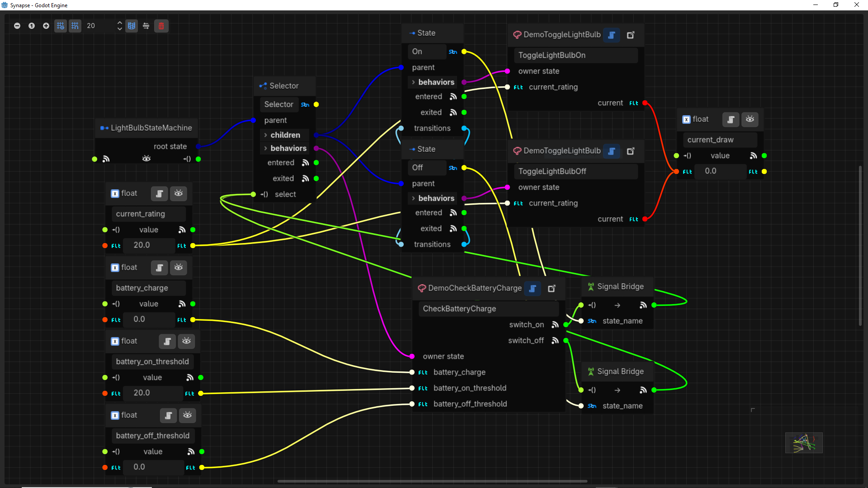Click pop-out icon on DemoCheckBatteryCharge node
The height and width of the screenshot is (488, 868).
point(552,288)
